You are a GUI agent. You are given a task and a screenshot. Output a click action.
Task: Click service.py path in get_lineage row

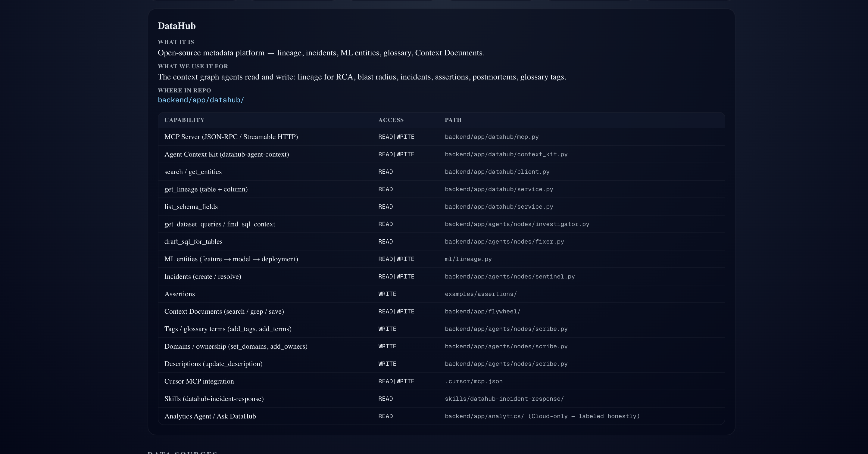pyautogui.click(x=499, y=189)
